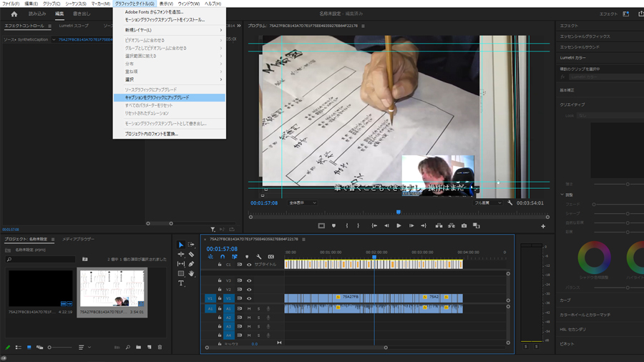
Task: Open playback resolution dropdown フル画質
Action: click(488, 202)
